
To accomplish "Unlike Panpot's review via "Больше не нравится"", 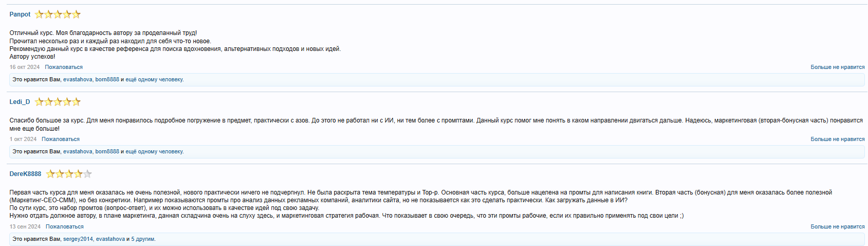I will pyautogui.click(x=837, y=67).
